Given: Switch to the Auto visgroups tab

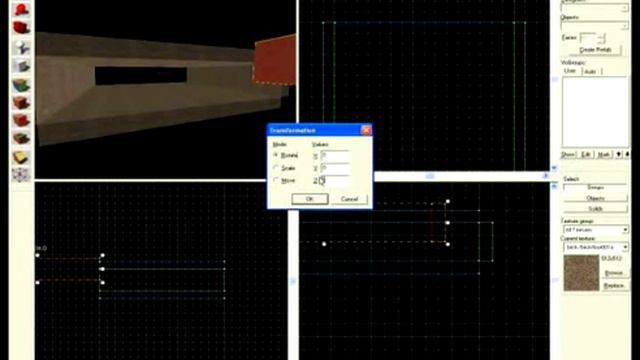Looking at the screenshot, I should point(590,71).
